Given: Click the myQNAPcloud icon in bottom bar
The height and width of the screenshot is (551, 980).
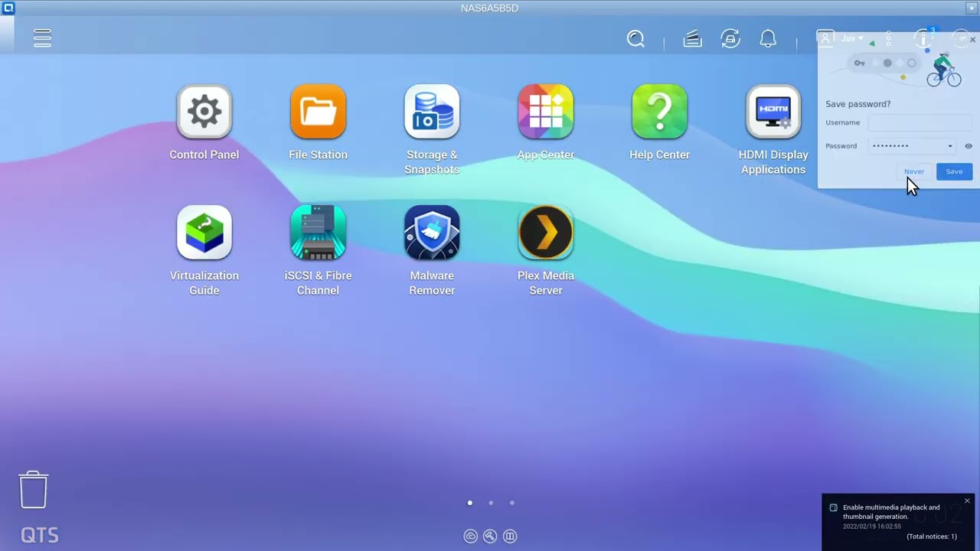Looking at the screenshot, I should (470, 536).
